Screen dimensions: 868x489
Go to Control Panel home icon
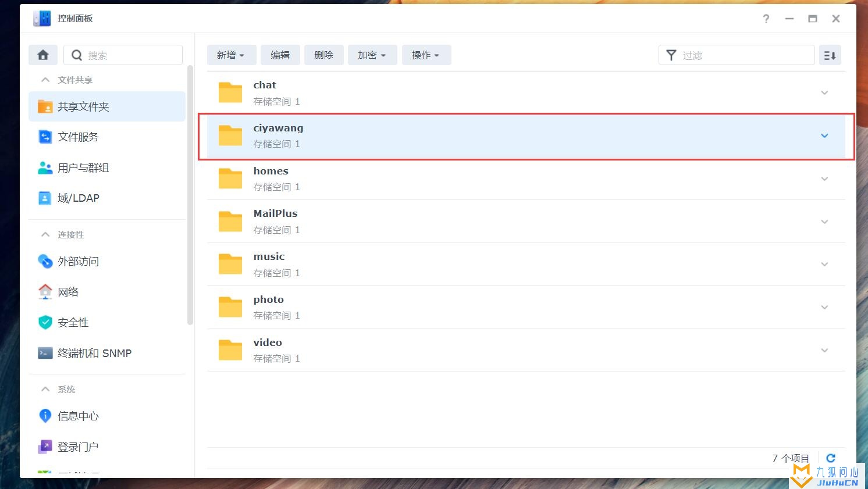pos(43,55)
